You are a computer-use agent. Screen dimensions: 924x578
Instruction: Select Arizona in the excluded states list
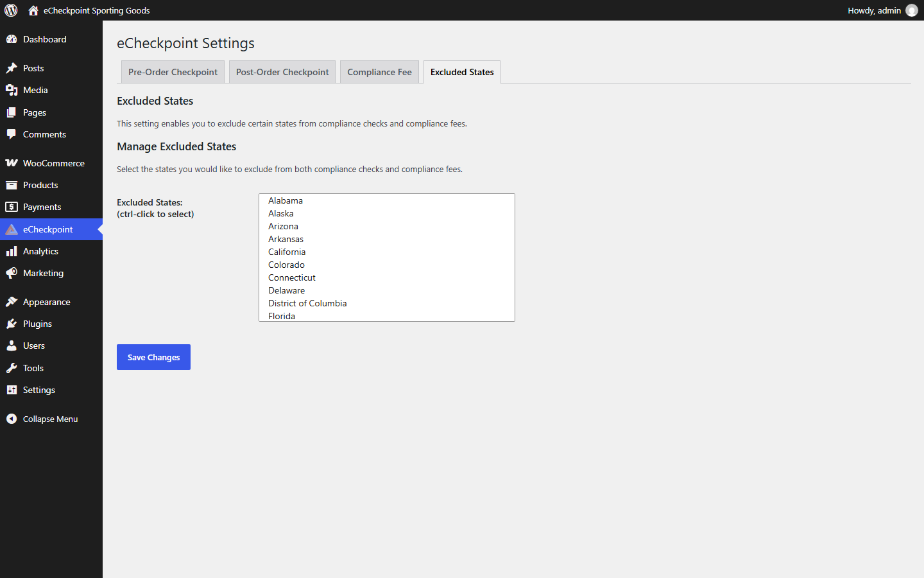pyautogui.click(x=386, y=226)
